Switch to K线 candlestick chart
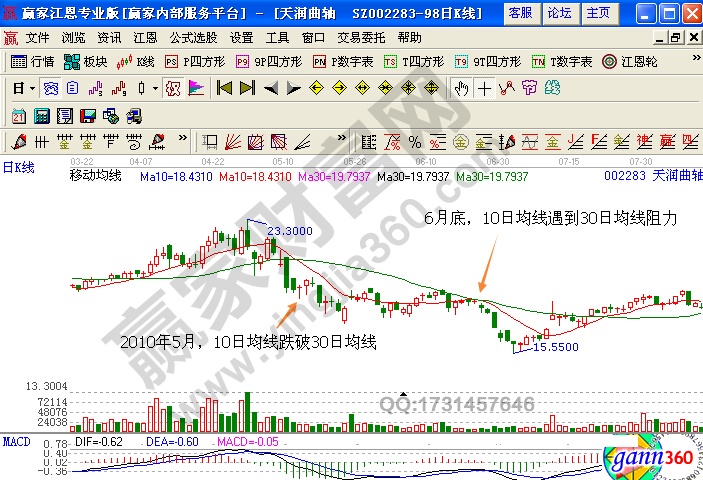Viewport: 703px width, 480px height. click(x=137, y=61)
